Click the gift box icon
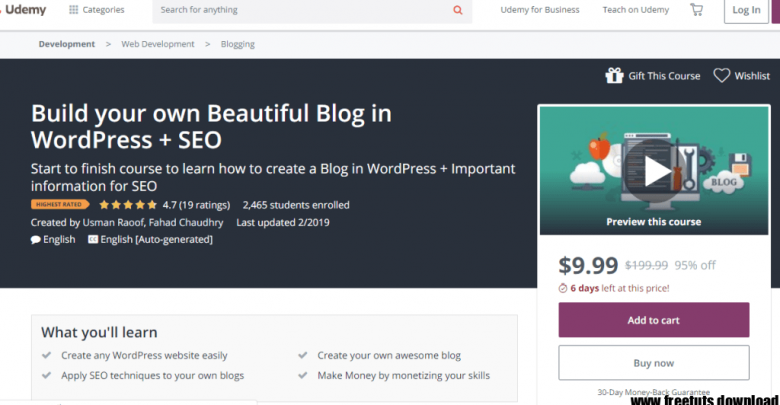 point(614,76)
